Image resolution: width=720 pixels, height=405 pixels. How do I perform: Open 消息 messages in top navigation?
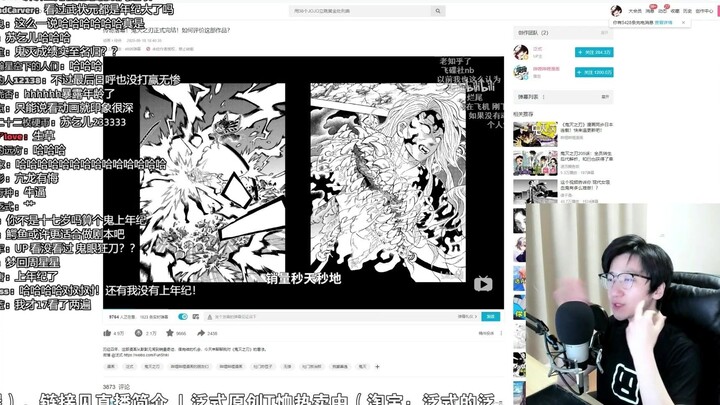[649, 11]
